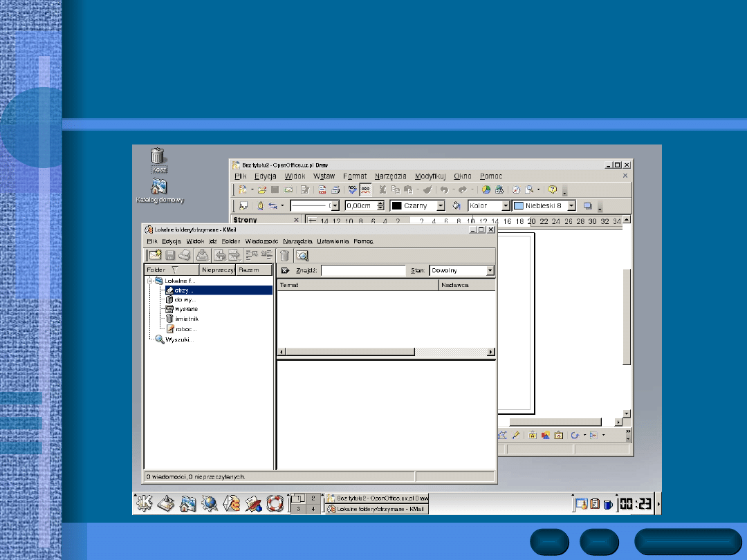
Task: Open the Format menu in Draw
Action: pyautogui.click(x=355, y=176)
